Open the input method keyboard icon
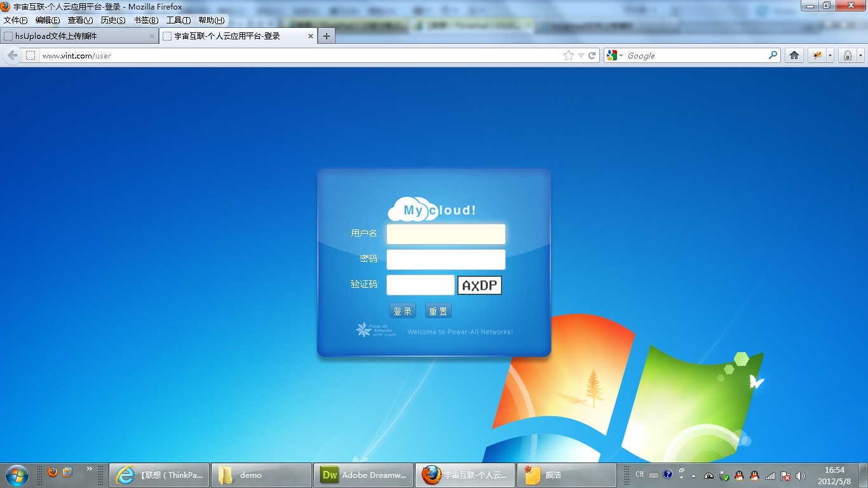 [654, 475]
